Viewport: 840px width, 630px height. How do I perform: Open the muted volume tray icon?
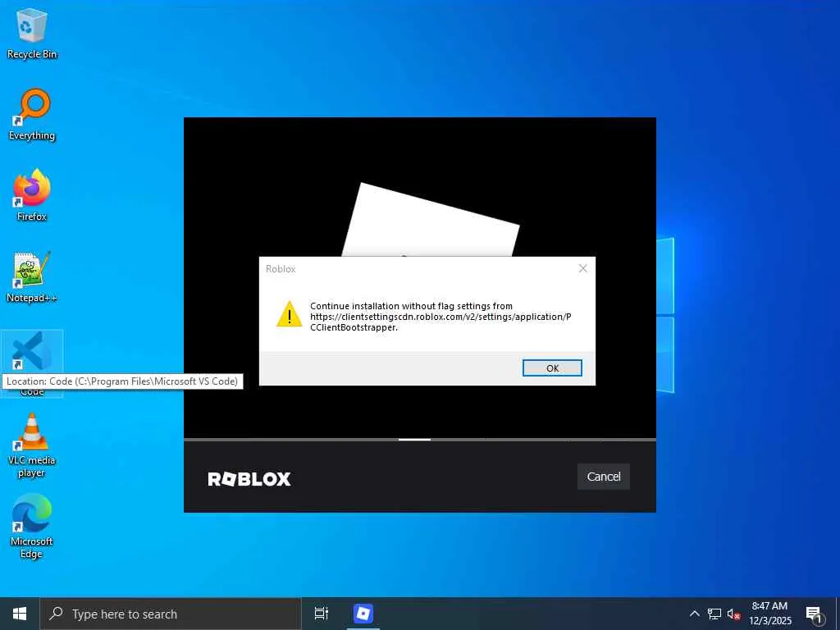click(x=733, y=614)
